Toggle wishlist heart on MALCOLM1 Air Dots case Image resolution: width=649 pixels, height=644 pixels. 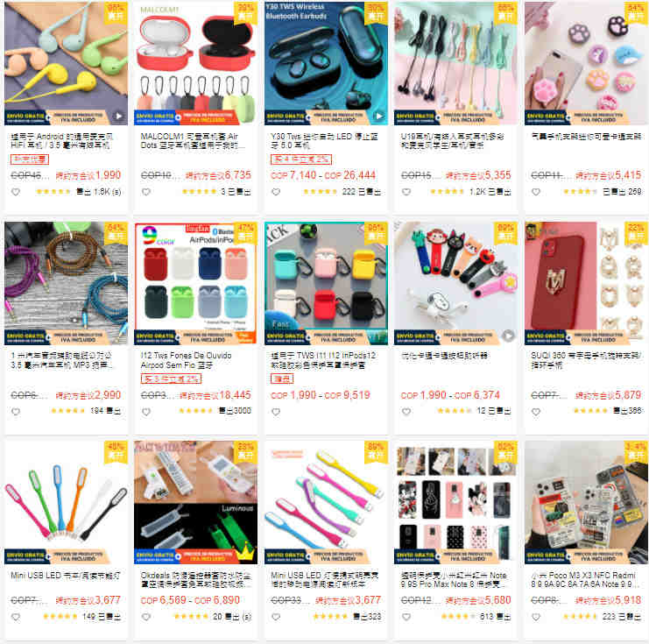click(146, 192)
